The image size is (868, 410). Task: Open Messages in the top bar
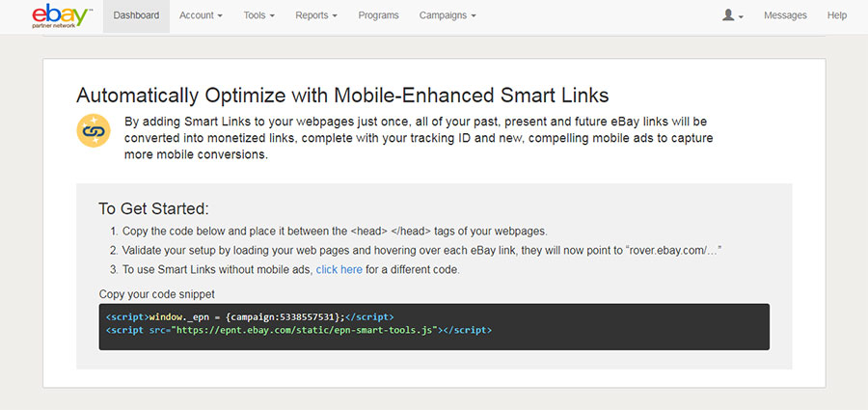pos(785,15)
